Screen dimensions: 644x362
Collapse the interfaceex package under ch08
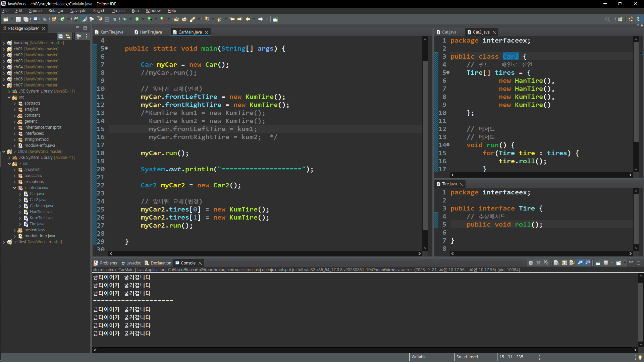15,188
